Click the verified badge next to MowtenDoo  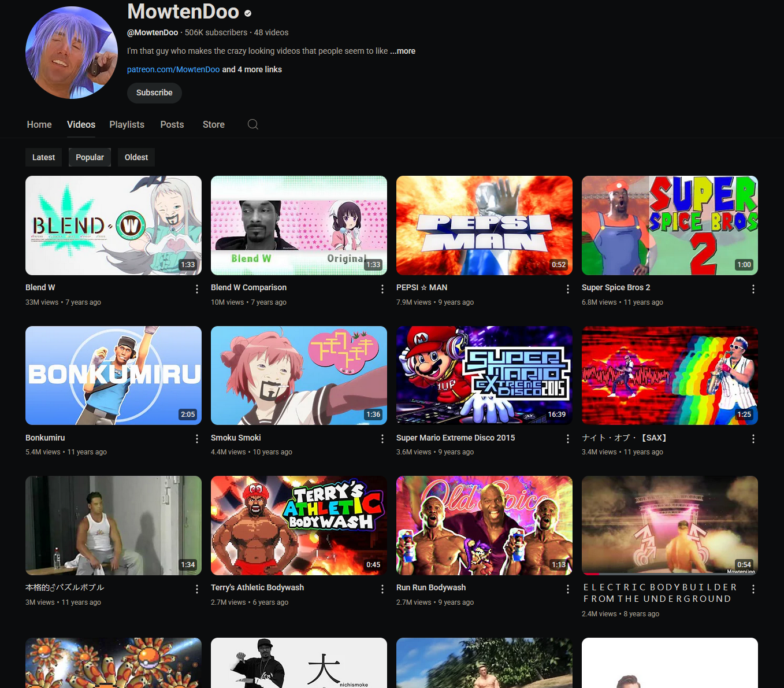click(248, 13)
